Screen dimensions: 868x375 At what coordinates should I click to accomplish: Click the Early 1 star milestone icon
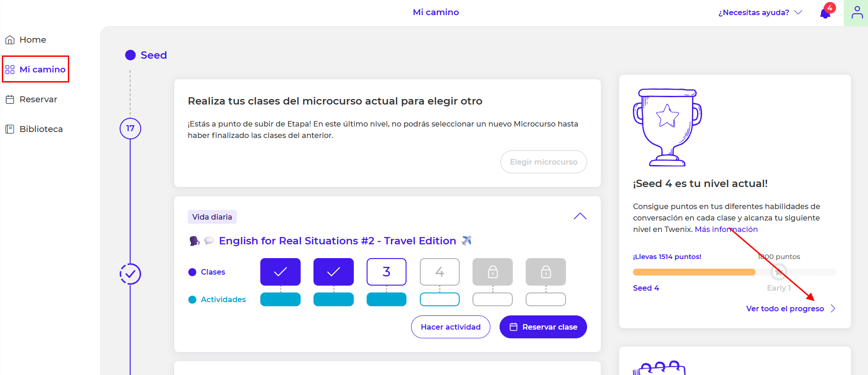point(778,272)
